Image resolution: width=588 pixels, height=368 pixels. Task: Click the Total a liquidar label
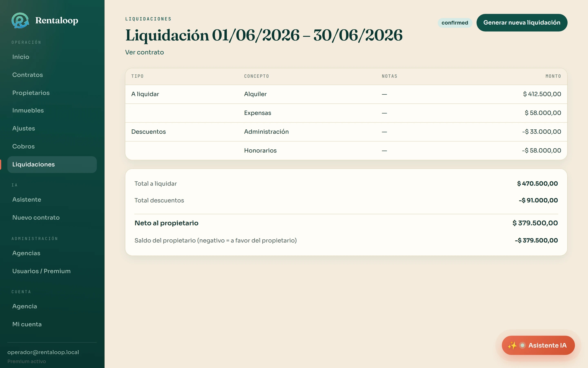[156, 184]
